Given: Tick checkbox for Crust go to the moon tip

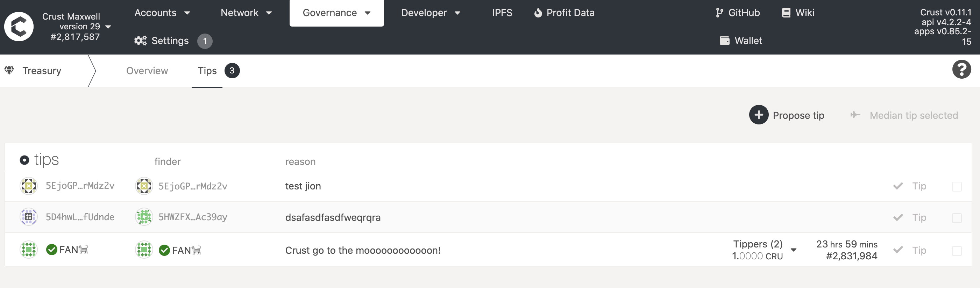Looking at the screenshot, I should point(957,251).
